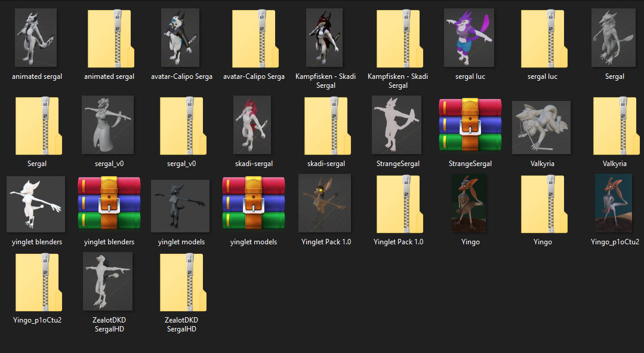Select the Sergal zipped folder icon
644x353 pixels.
(x=39, y=126)
